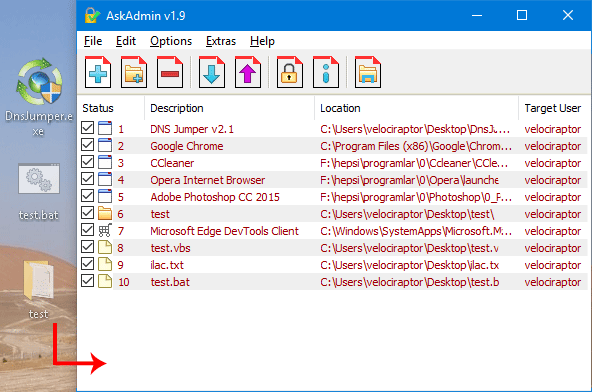Click the add folder toolbar icon
The height and width of the screenshot is (392, 592).
tap(134, 72)
